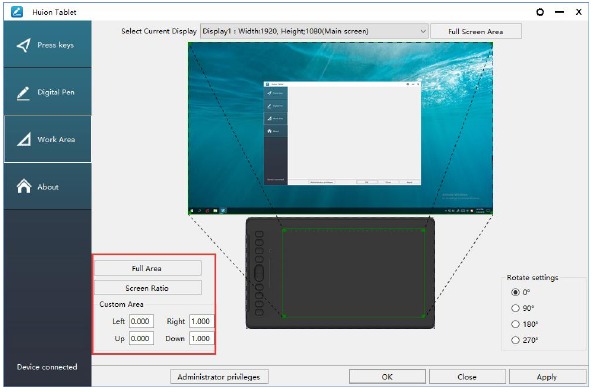Click the Work Area triangle icon

pos(24,139)
